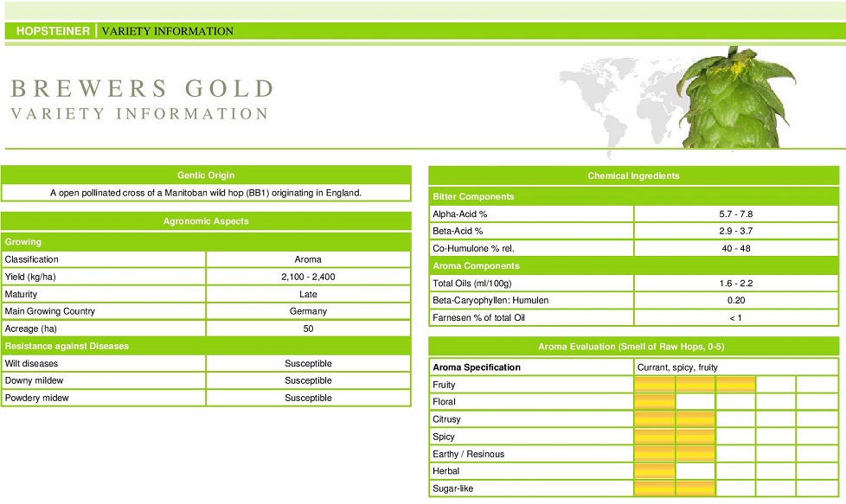Select the 0.20 ratio value
Image resolution: width=846 pixels, height=504 pixels.
[x=736, y=300]
